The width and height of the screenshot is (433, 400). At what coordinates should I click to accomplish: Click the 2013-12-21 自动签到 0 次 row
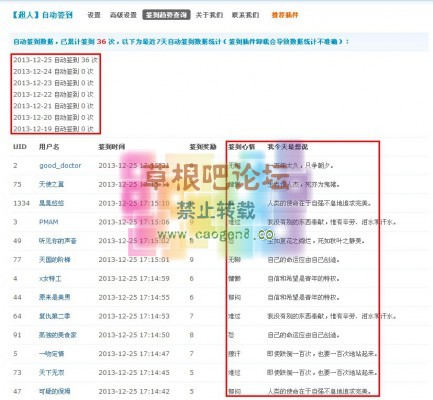(x=53, y=106)
